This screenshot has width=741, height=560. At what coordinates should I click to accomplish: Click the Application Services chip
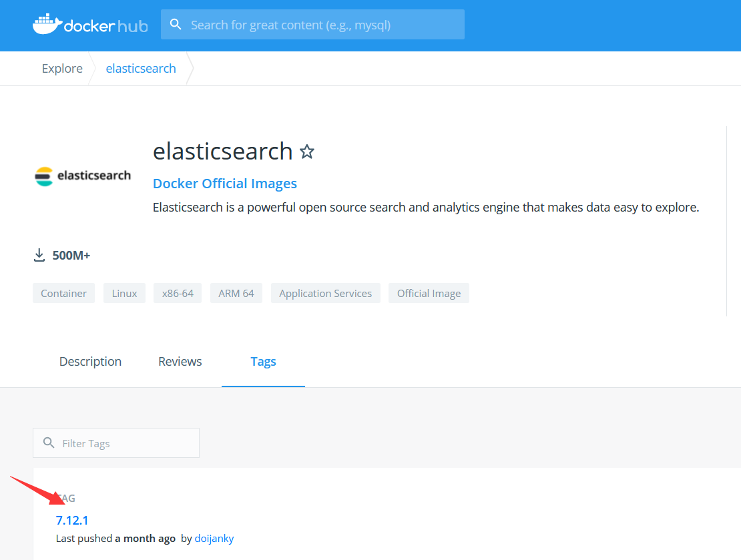pos(326,293)
